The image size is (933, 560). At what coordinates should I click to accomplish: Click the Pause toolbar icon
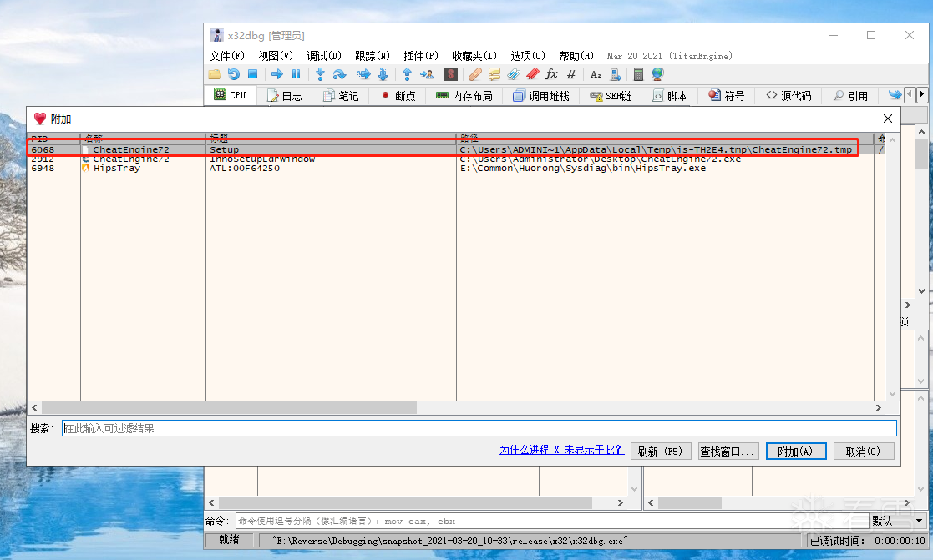click(x=297, y=74)
